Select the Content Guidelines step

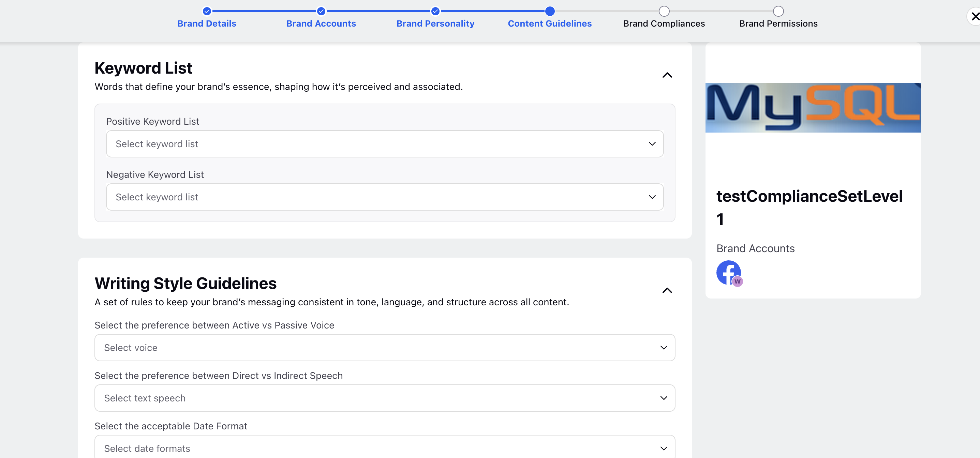(x=549, y=24)
